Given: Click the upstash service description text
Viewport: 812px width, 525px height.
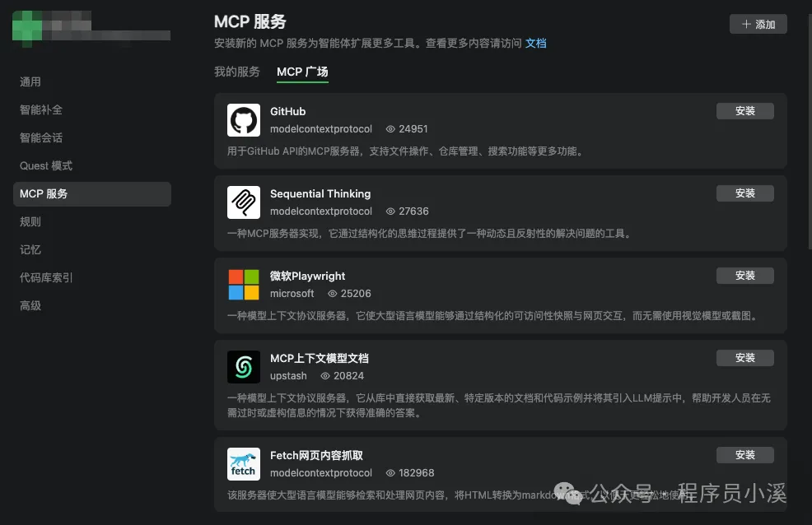Looking at the screenshot, I should [x=499, y=405].
